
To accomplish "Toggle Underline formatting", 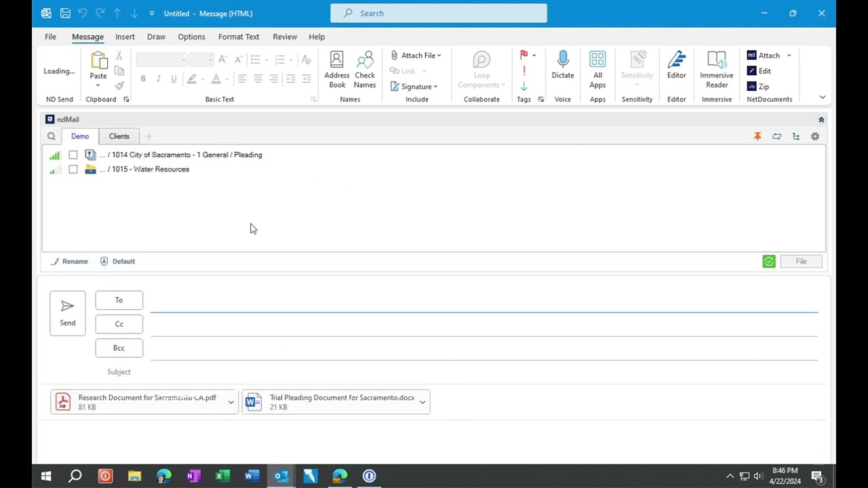I will tap(174, 79).
